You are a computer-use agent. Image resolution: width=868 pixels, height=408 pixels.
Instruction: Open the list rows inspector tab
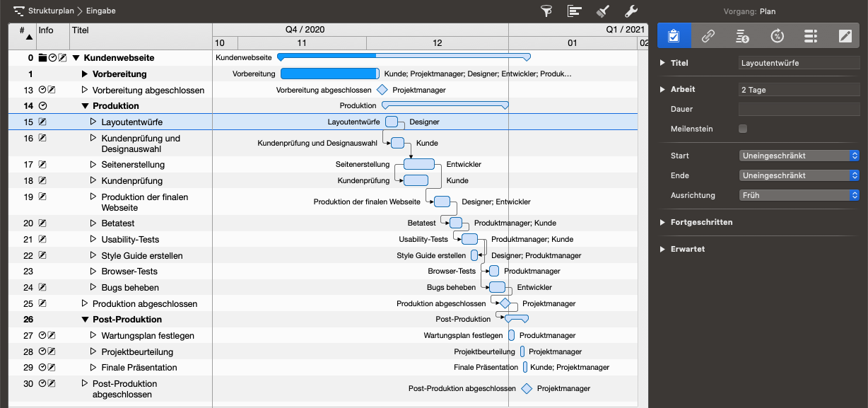point(811,36)
